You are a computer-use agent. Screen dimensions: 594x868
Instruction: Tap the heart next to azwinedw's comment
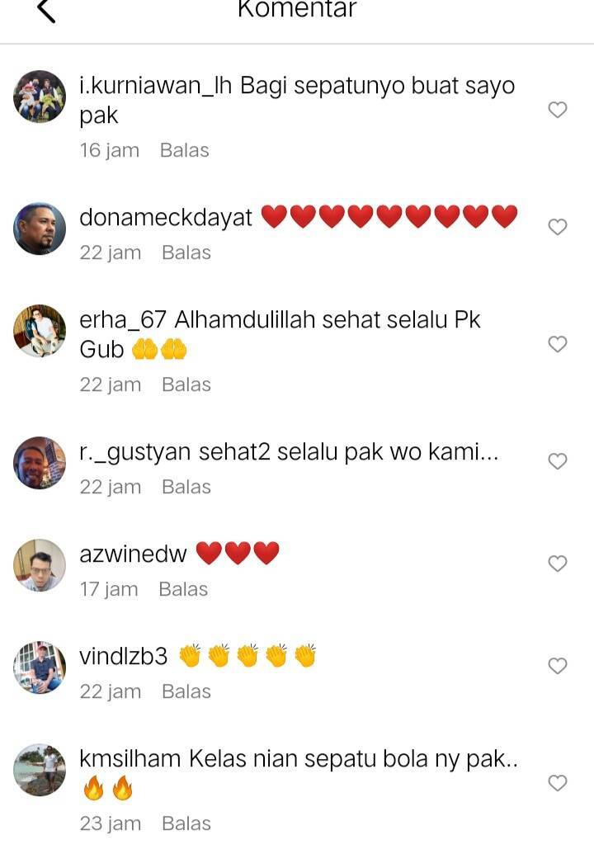click(558, 564)
